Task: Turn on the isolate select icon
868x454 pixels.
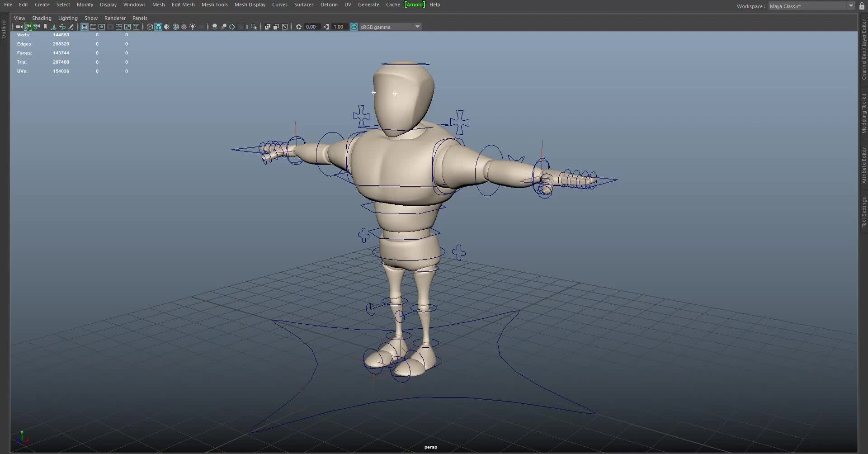Action: point(254,27)
